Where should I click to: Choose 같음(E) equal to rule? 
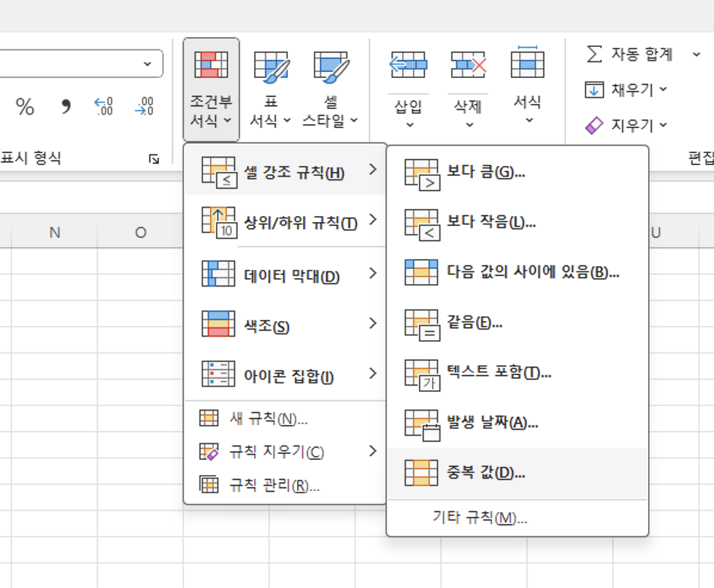(x=517, y=322)
